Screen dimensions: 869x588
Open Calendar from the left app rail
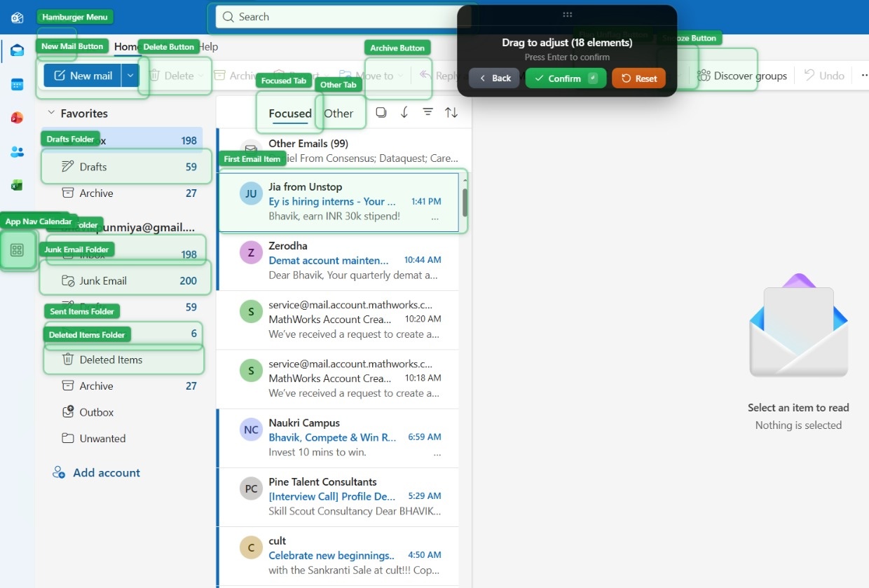[17, 85]
